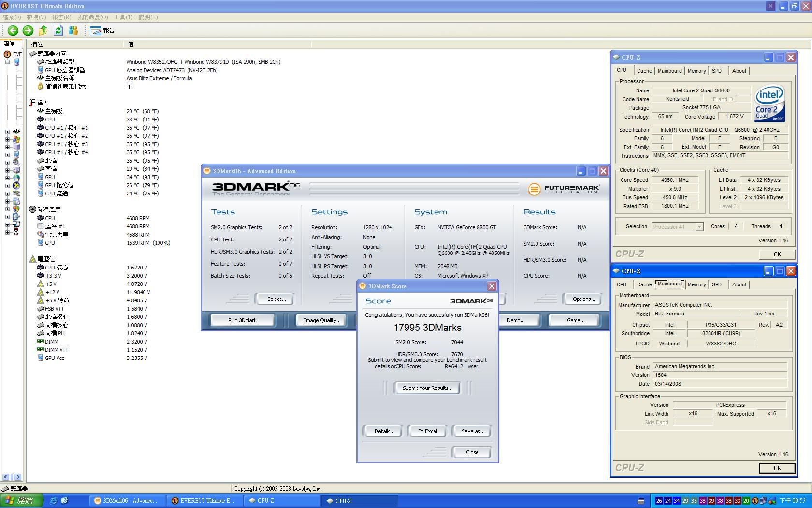Select the Security shield icon in the tree
Viewport: 812px width, 508px height.
pyautogui.click(x=16, y=209)
